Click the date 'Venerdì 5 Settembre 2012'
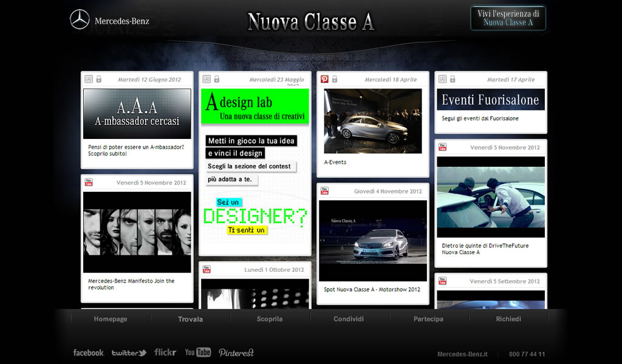Image resolution: width=622 pixels, height=364 pixels. [x=505, y=281]
